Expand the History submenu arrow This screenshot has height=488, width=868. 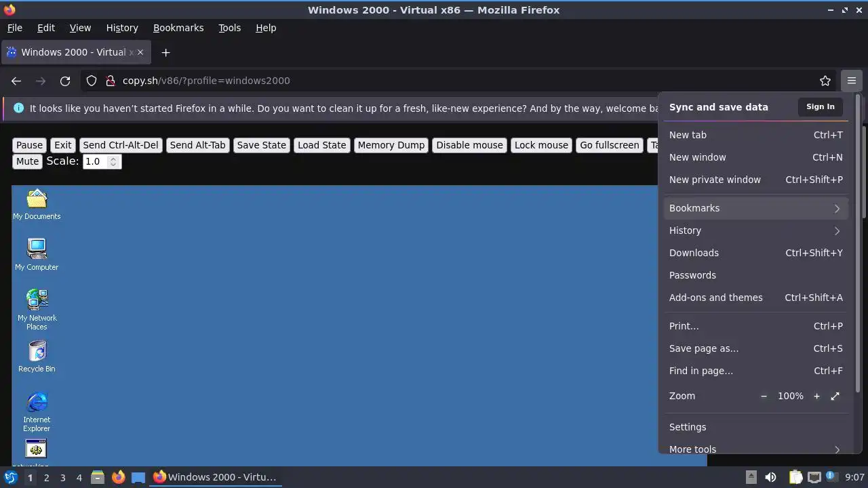coord(837,230)
